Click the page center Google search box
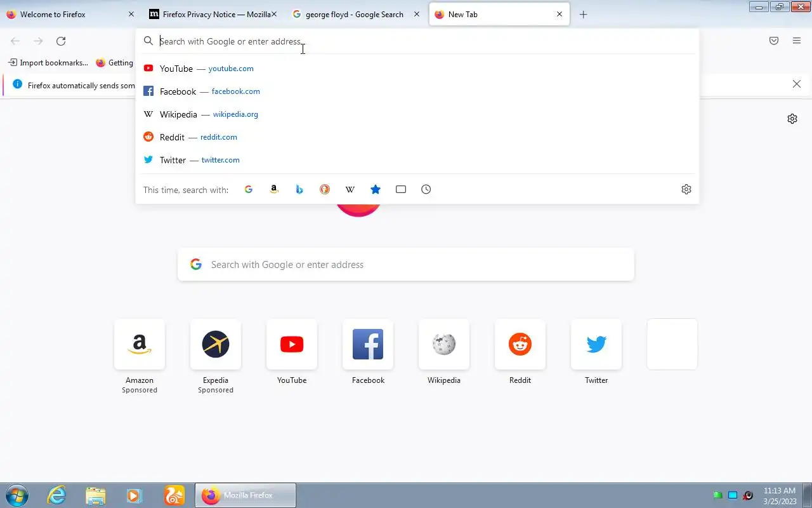Screen dimensions: 812x508 pyautogui.click(x=406, y=264)
